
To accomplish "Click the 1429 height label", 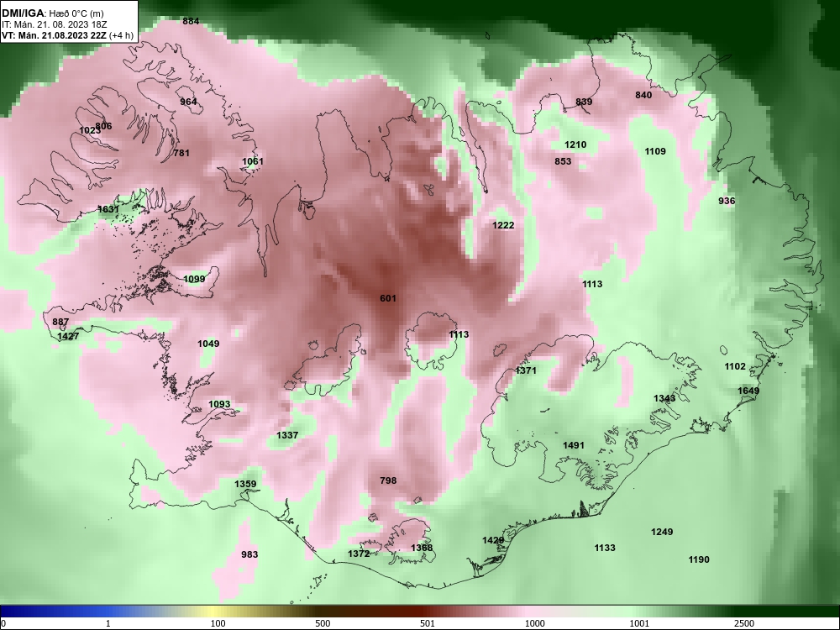I will pos(493,540).
